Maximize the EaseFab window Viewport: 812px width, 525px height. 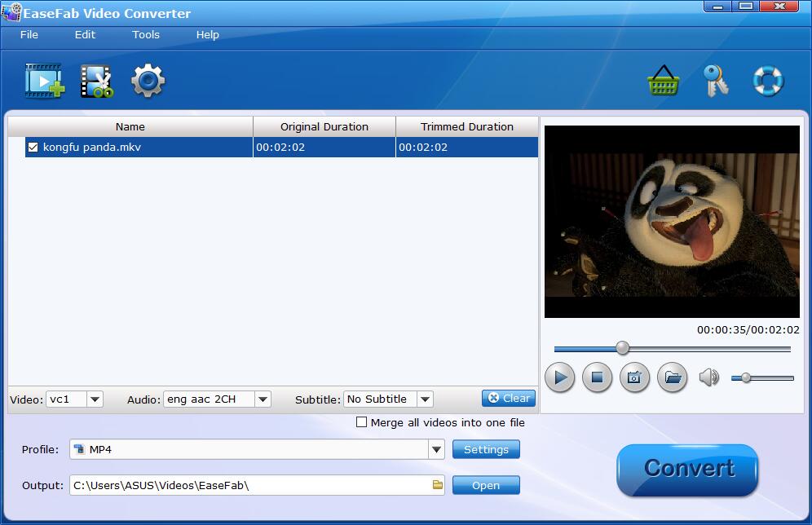[746, 7]
